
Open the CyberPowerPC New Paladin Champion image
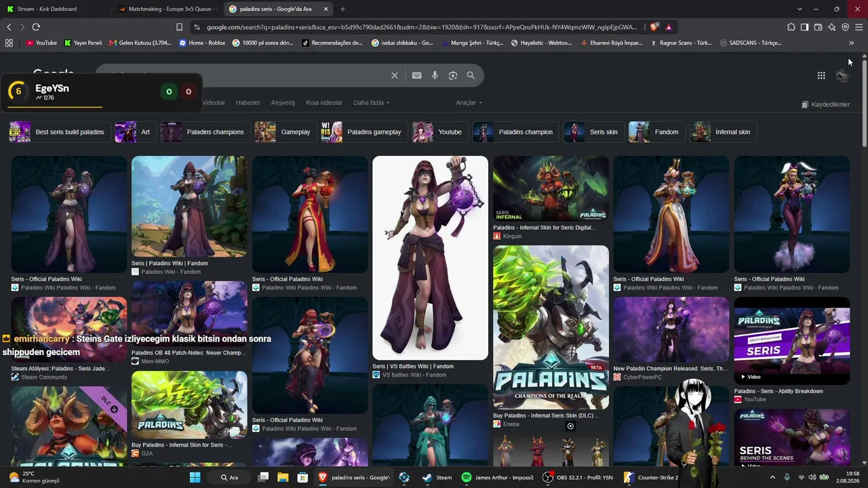(x=671, y=329)
